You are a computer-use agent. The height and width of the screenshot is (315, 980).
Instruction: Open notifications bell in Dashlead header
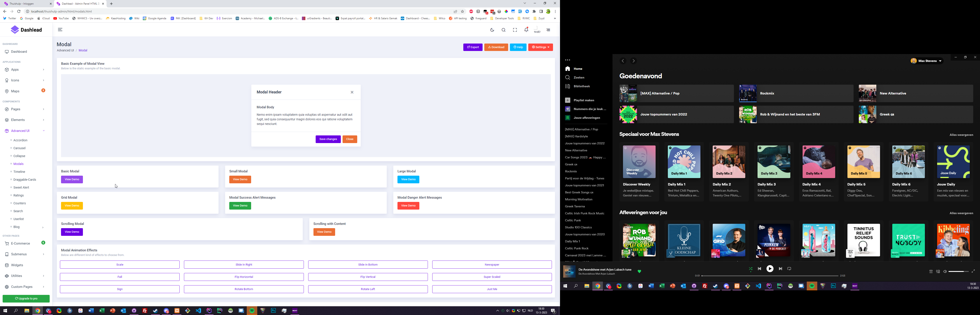point(526,30)
